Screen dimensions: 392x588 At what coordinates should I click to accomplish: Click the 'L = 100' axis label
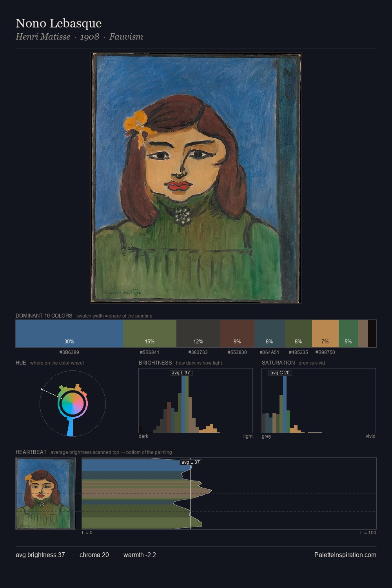(x=368, y=533)
